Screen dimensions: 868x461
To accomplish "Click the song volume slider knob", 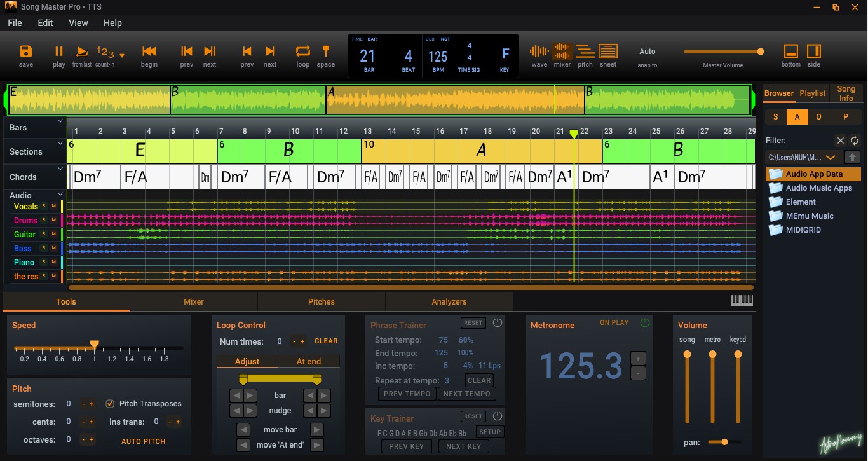I will pos(687,354).
